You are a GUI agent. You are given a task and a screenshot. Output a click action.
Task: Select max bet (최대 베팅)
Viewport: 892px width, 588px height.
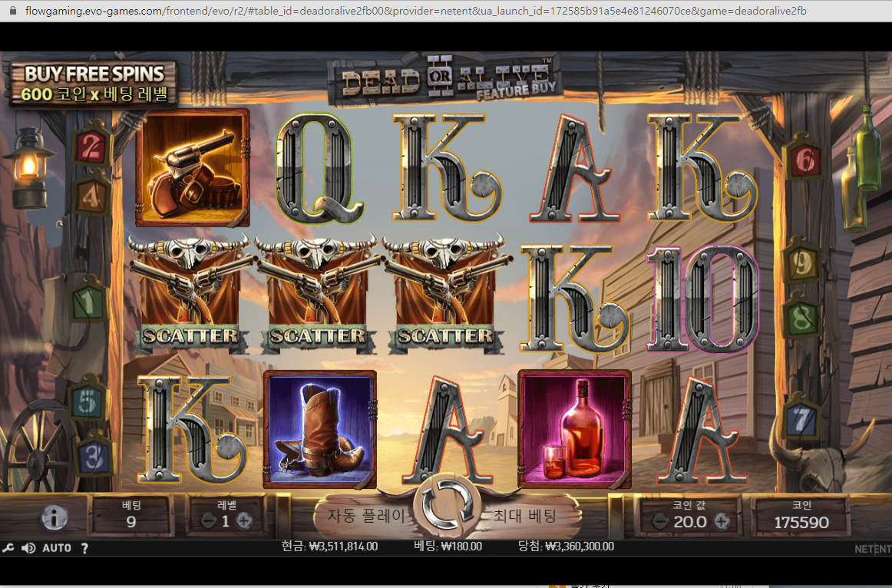(x=525, y=516)
